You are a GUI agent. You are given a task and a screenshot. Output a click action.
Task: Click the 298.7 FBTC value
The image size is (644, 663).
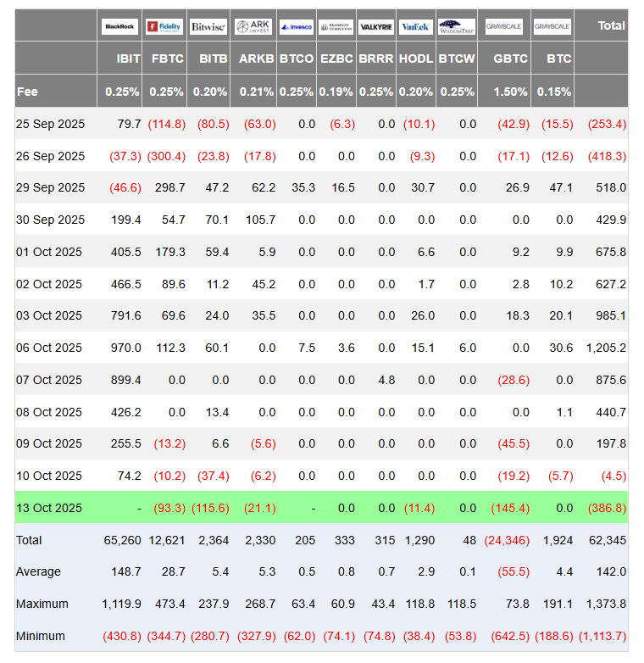coord(169,187)
